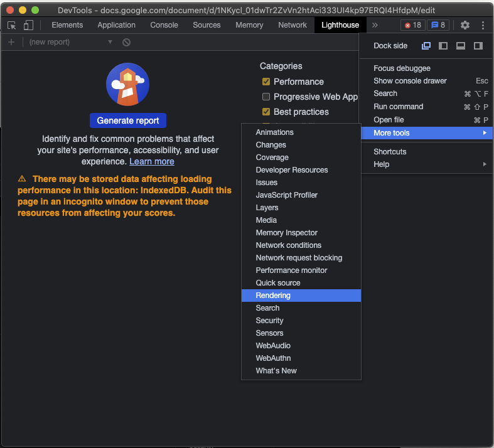This screenshot has height=448, width=494.
Task: Open the issues counter showing 8
Action: [x=438, y=25]
